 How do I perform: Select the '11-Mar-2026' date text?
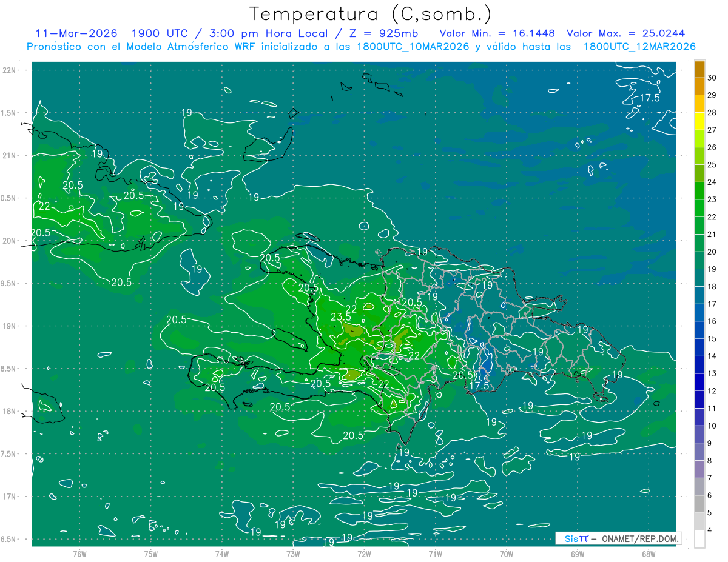(76, 33)
